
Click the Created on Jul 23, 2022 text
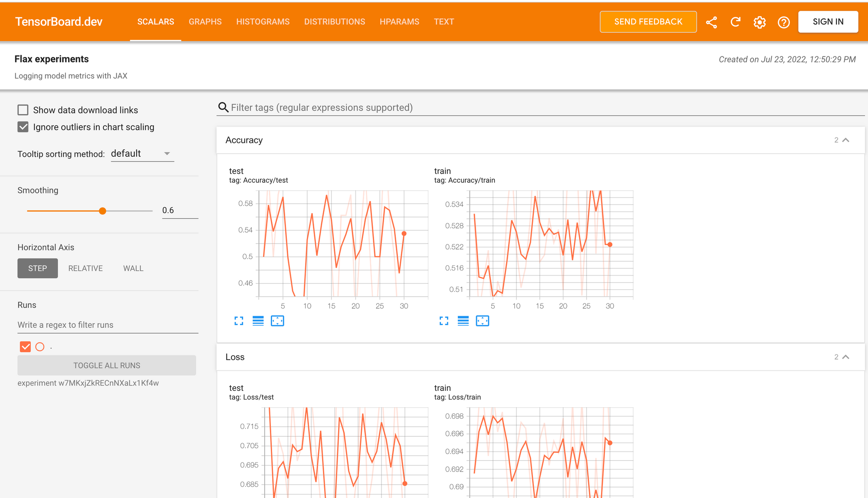click(787, 59)
